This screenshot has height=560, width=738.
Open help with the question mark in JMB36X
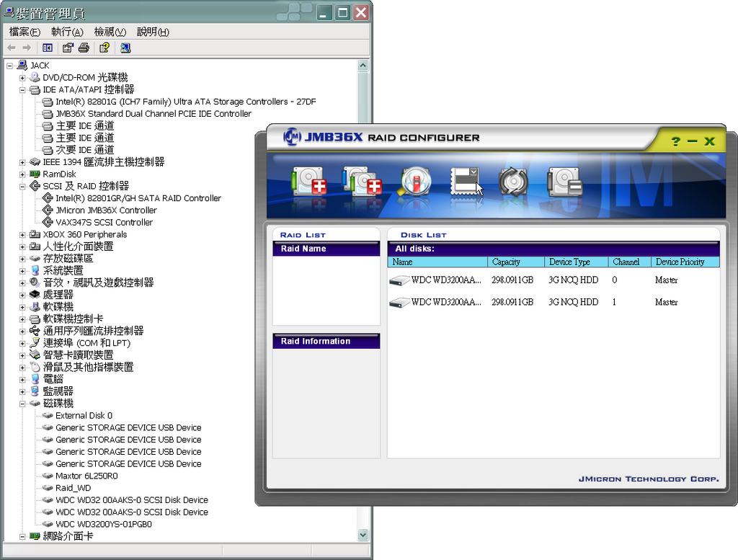click(676, 141)
